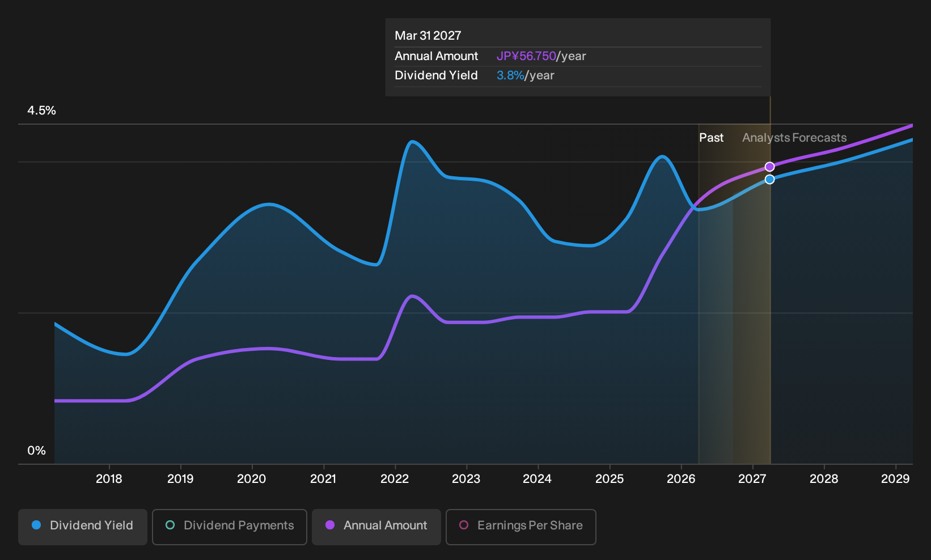Toggle the Annual Amount legend button
The image size is (931, 560).
click(376, 527)
